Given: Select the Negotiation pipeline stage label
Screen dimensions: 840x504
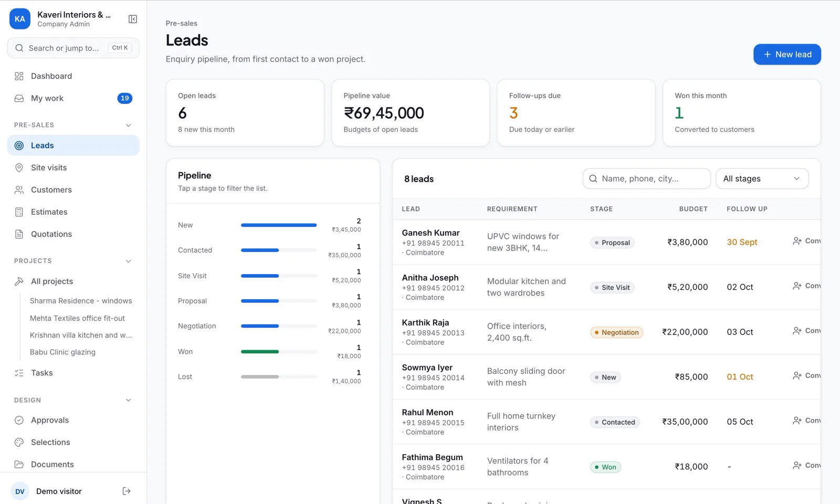Looking at the screenshot, I should (x=197, y=326).
